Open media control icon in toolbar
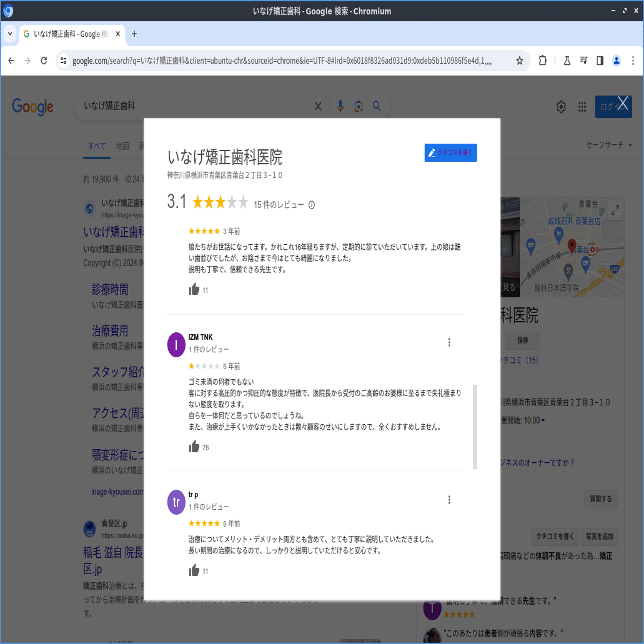The height and width of the screenshot is (644, 644). coord(583,61)
